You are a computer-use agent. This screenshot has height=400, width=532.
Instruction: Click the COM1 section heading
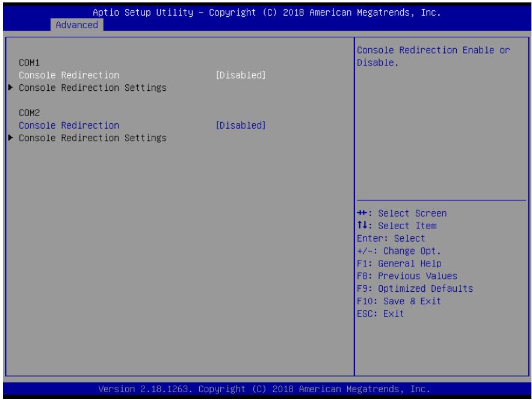coord(29,63)
